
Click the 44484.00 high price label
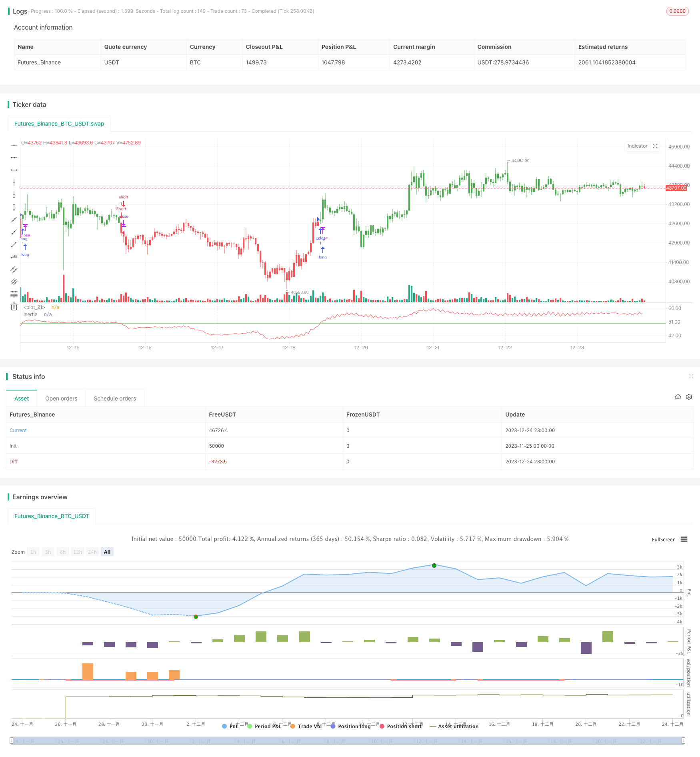pyautogui.click(x=520, y=160)
